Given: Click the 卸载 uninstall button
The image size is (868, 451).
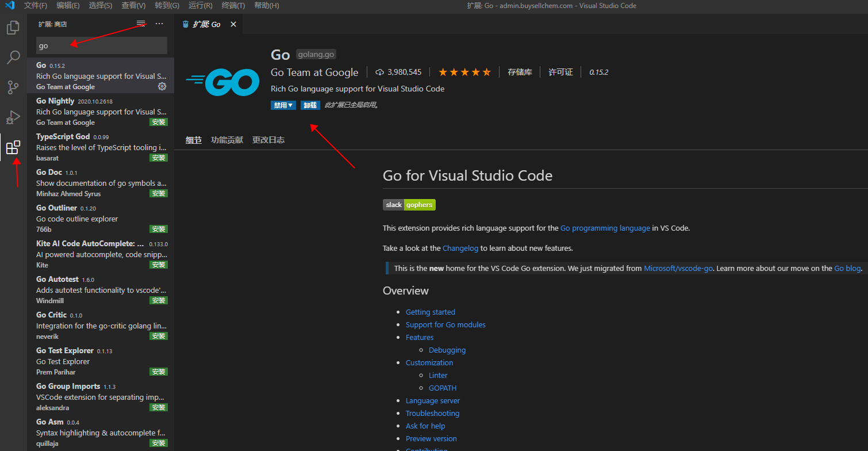Looking at the screenshot, I should (x=310, y=105).
